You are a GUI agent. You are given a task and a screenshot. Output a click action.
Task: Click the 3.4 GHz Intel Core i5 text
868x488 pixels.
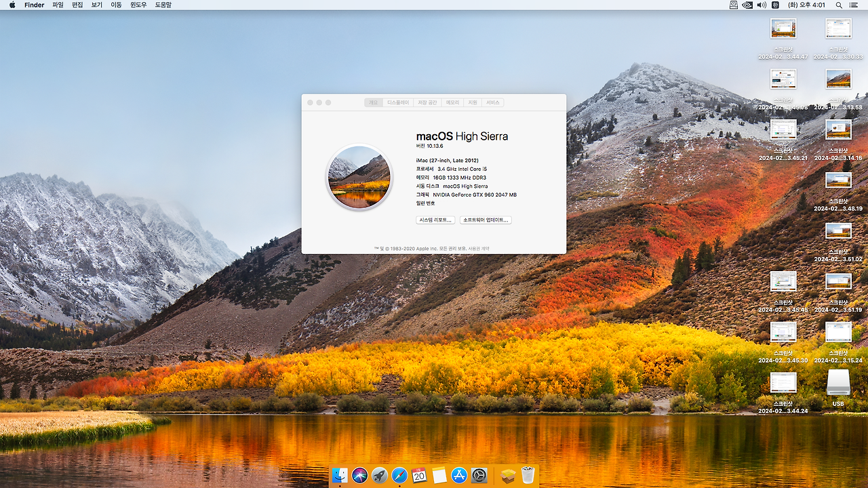pos(464,169)
